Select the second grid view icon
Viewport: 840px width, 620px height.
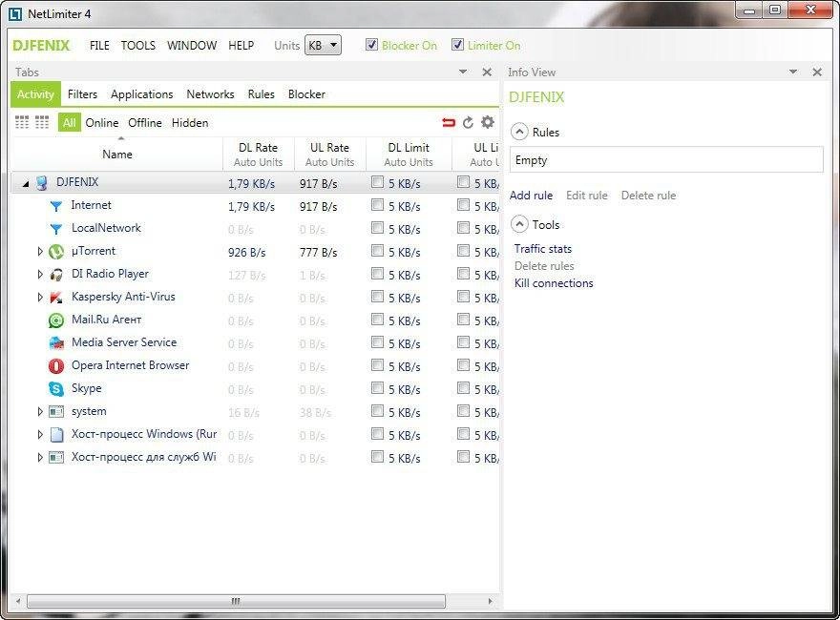42,123
